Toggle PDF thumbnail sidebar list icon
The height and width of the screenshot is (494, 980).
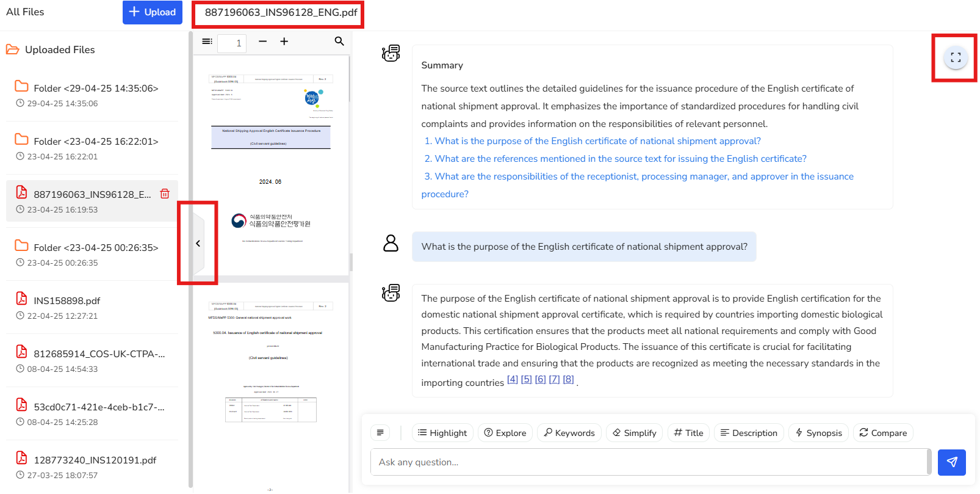[207, 42]
